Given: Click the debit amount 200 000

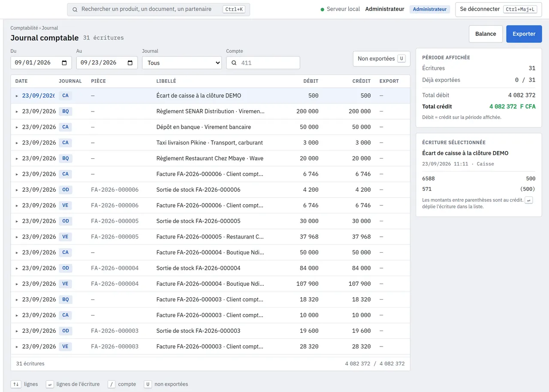Looking at the screenshot, I should pos(308,111).
